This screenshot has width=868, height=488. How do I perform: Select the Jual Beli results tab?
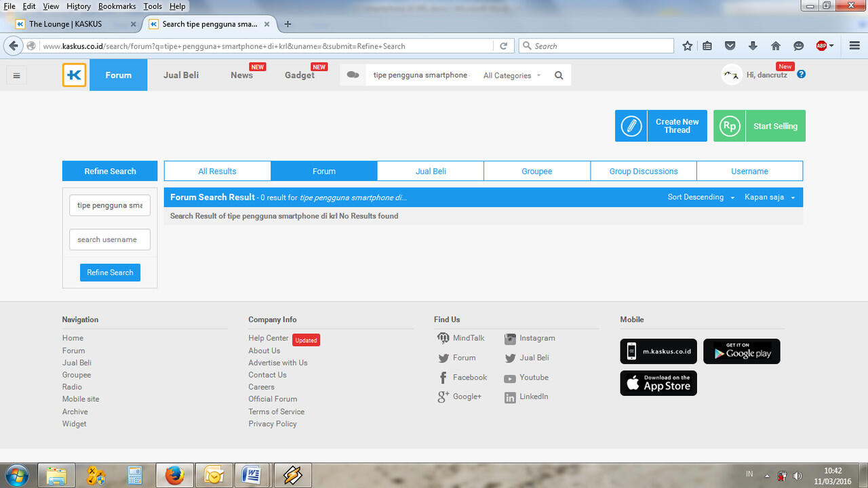point(431,171)
